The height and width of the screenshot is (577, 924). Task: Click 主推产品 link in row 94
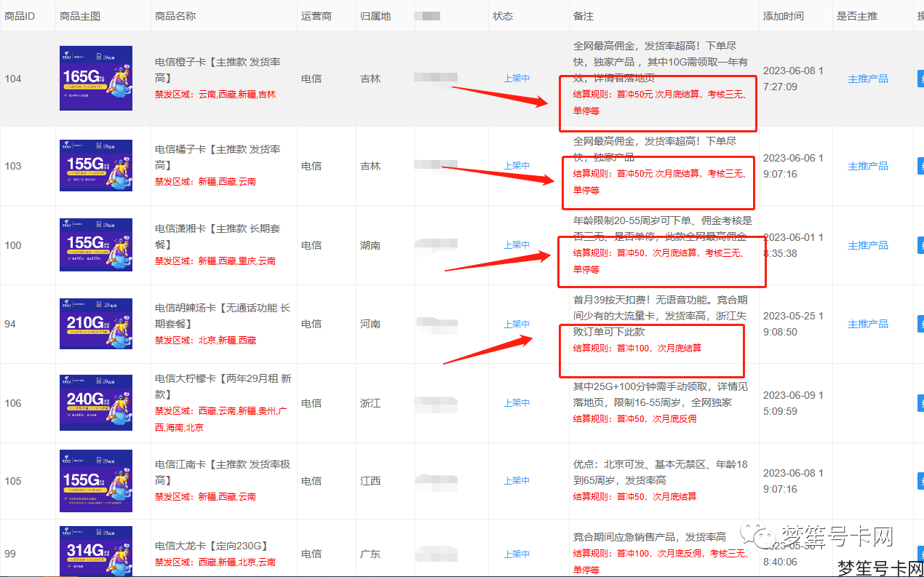point(868,324)
